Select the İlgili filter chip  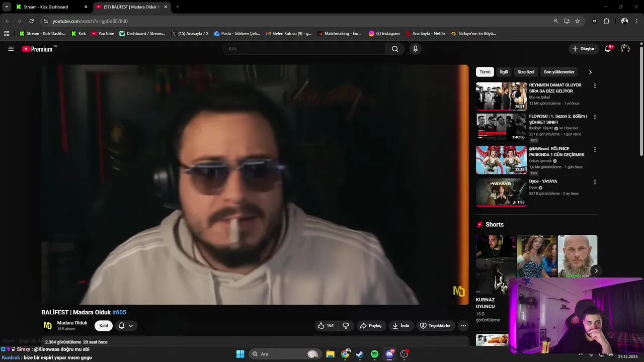pyautogui.click(x=504, y=72)
